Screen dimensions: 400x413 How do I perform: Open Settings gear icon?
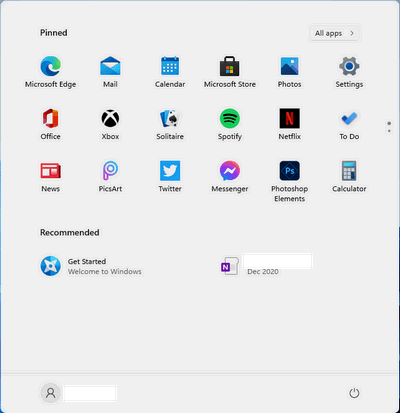click(349, 72)
